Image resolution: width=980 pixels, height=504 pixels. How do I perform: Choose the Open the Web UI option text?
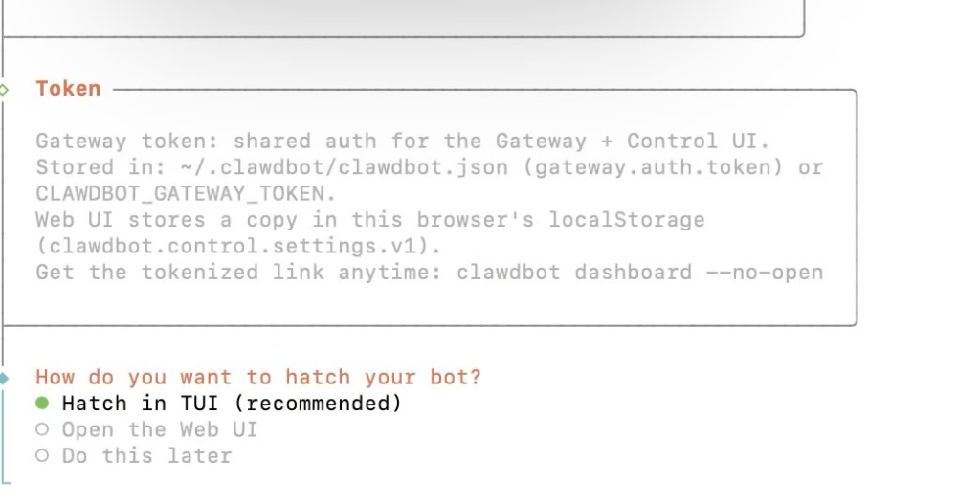point(160,430)
